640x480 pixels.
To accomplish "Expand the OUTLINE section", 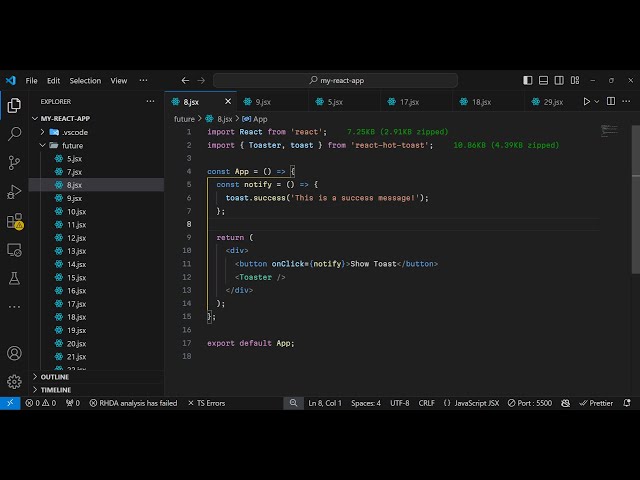I will (55, 377).
